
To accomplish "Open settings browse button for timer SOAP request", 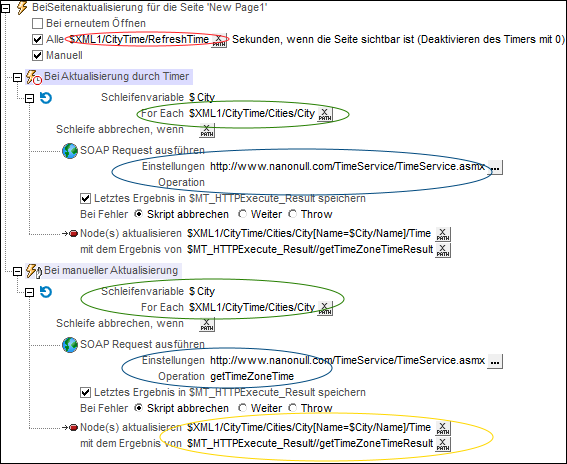I will tap(495, 167).
